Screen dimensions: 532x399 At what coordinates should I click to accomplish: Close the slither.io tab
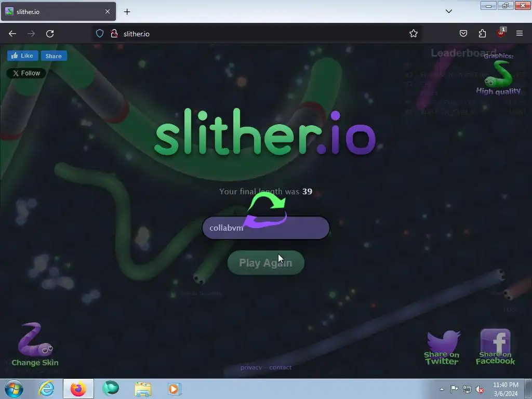pos(108,11)
